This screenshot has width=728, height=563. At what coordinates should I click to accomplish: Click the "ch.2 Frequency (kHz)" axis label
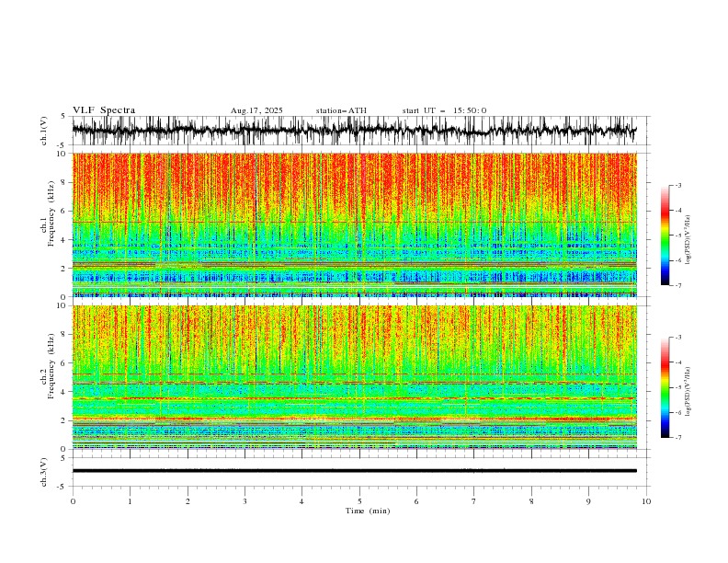[49, 365]
